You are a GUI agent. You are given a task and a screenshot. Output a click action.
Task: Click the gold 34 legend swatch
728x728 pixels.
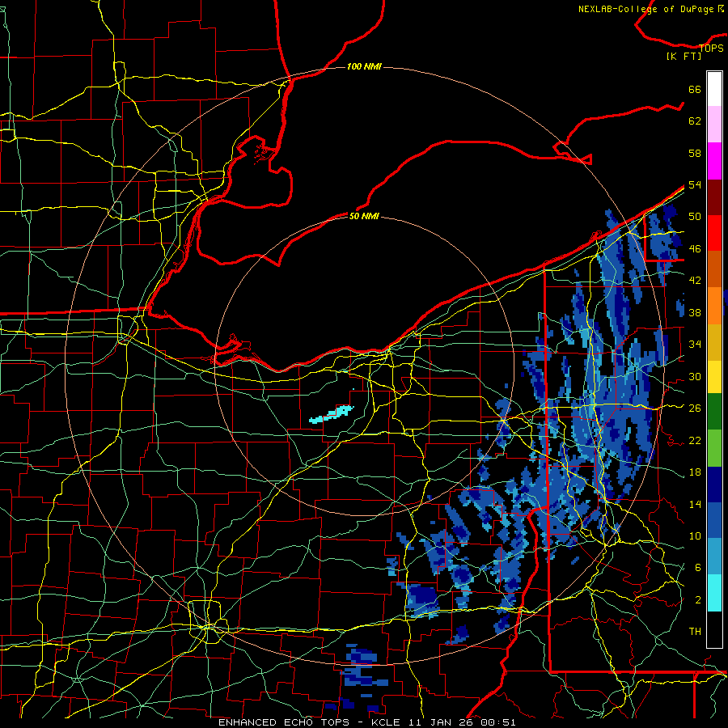[x=714, y=342]
